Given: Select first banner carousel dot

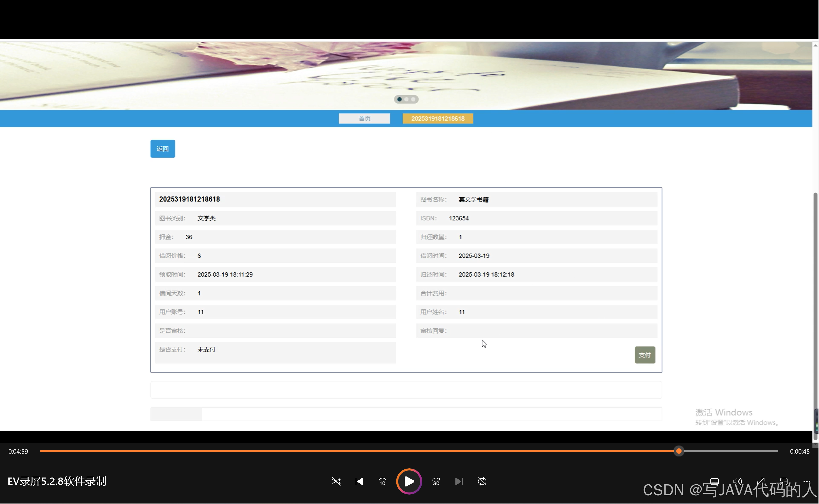Looking at the screenshot, I should (x=399, y=99).
